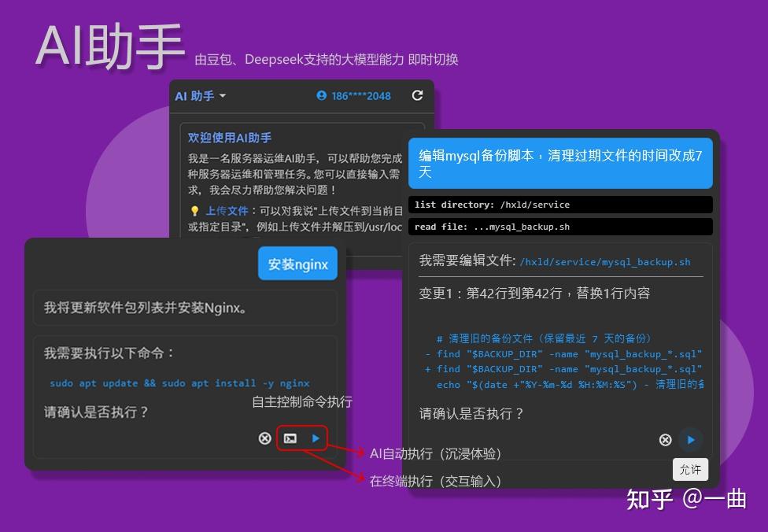This screenshot has width=768, height=532.
Task: Open the /hxld/service/mysql_backup.sh file path
Action: [x=605, y=262]
